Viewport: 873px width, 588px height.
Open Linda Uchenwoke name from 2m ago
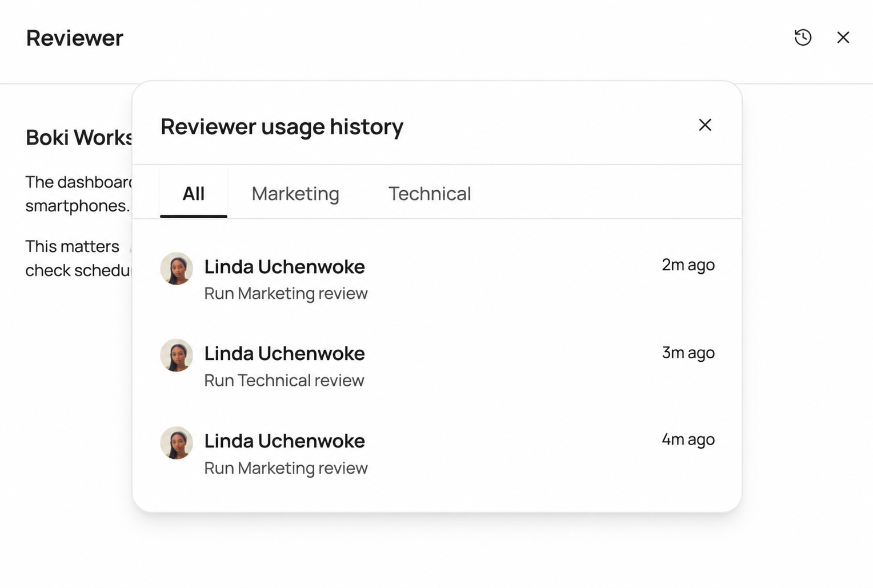(x=285, y=267)
